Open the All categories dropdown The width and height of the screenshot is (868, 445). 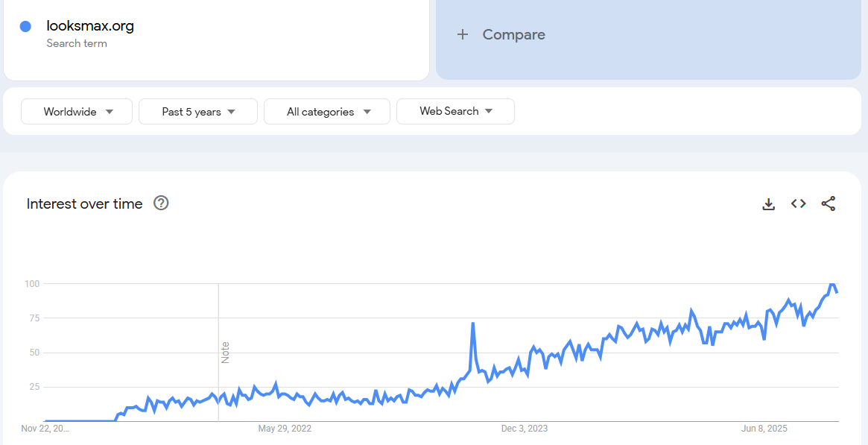click(327, 112)
